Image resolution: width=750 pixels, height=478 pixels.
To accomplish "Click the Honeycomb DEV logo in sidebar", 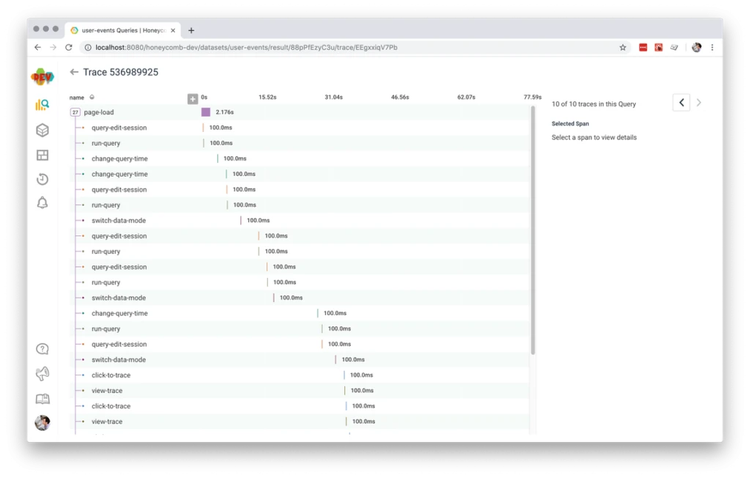I will coord(42,77).
